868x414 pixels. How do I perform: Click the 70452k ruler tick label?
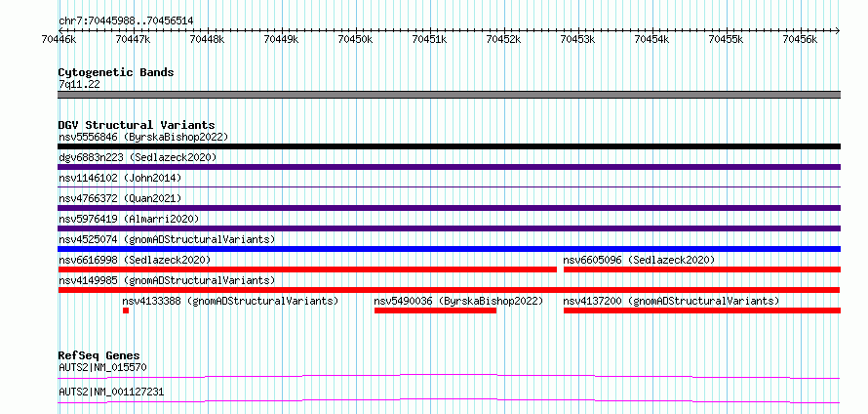[504, 39]
